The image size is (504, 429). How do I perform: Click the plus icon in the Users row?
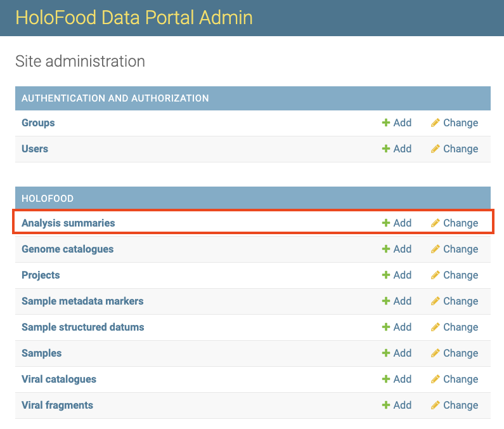coord(385,148)
